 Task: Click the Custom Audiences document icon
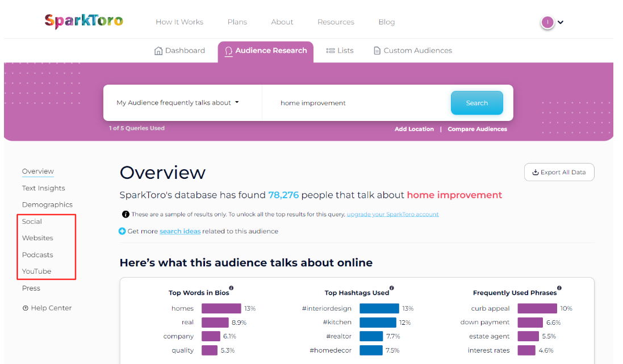tap(377, 51)
